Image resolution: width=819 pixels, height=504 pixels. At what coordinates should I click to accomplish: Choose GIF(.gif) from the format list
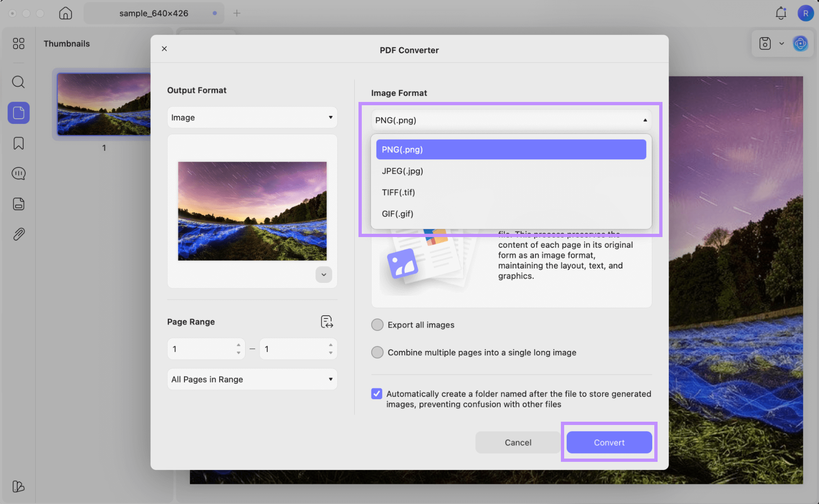tap(511, 214)
